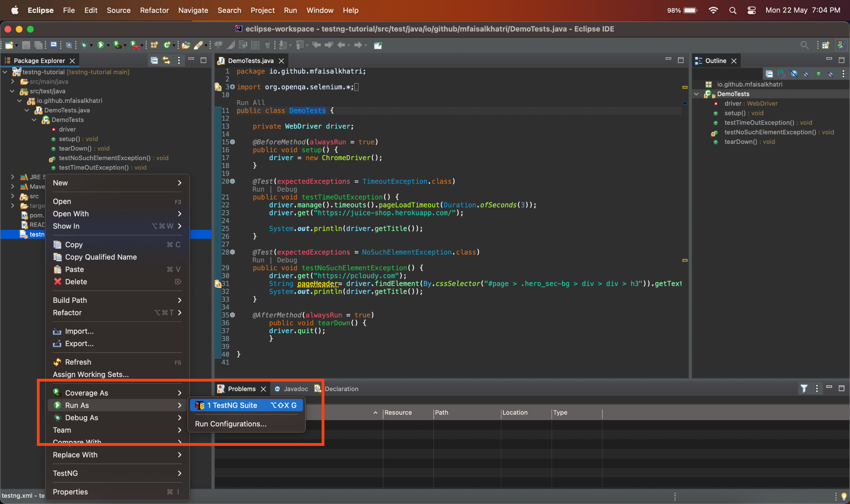850x504 pixels.
Task: Switch to the Javadoc tab
Action: click(296, 389)
